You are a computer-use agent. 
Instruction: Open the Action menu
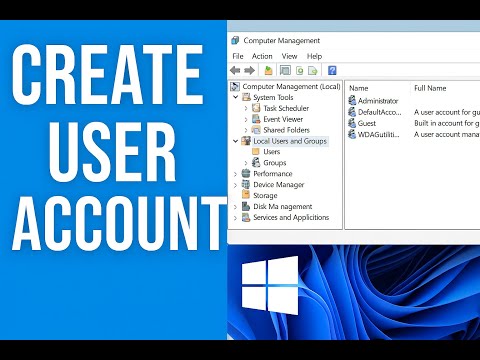(x=262, y=56)
